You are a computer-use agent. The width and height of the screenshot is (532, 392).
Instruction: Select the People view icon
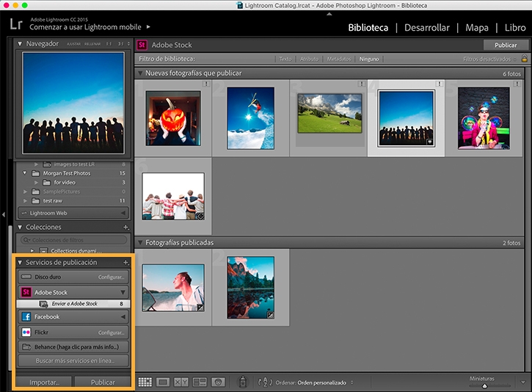(218, 382)
